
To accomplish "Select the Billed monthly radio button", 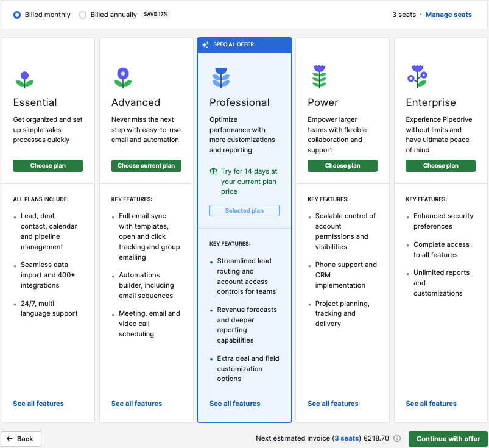I will click(x=17, y=15).
